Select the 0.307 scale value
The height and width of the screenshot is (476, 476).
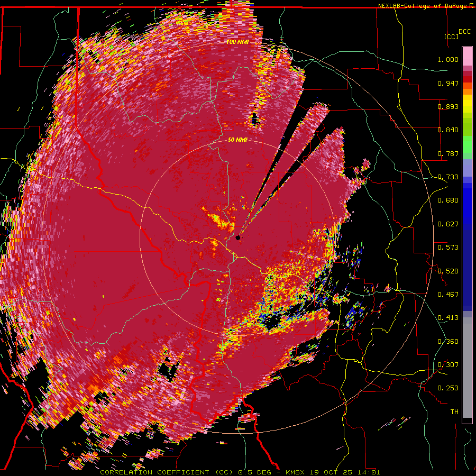click(448, 365)
